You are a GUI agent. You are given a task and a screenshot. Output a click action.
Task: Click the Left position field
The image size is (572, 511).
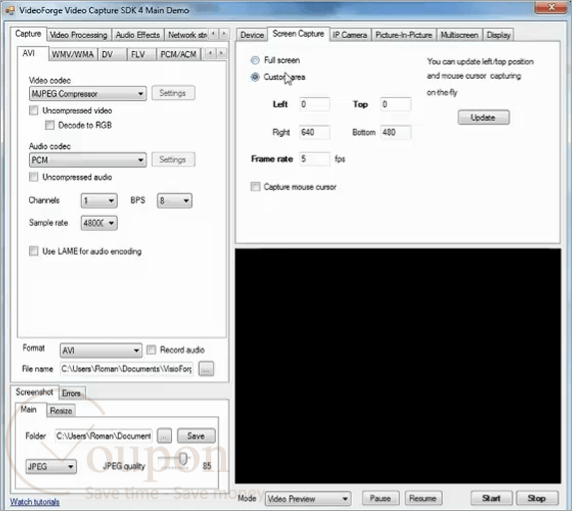314,104
